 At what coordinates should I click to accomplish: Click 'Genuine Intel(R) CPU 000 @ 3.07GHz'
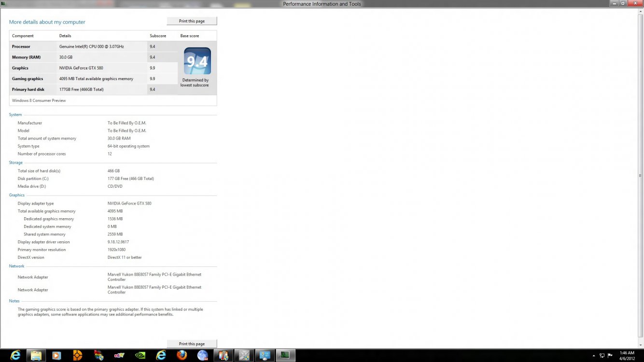coord(92,46)
